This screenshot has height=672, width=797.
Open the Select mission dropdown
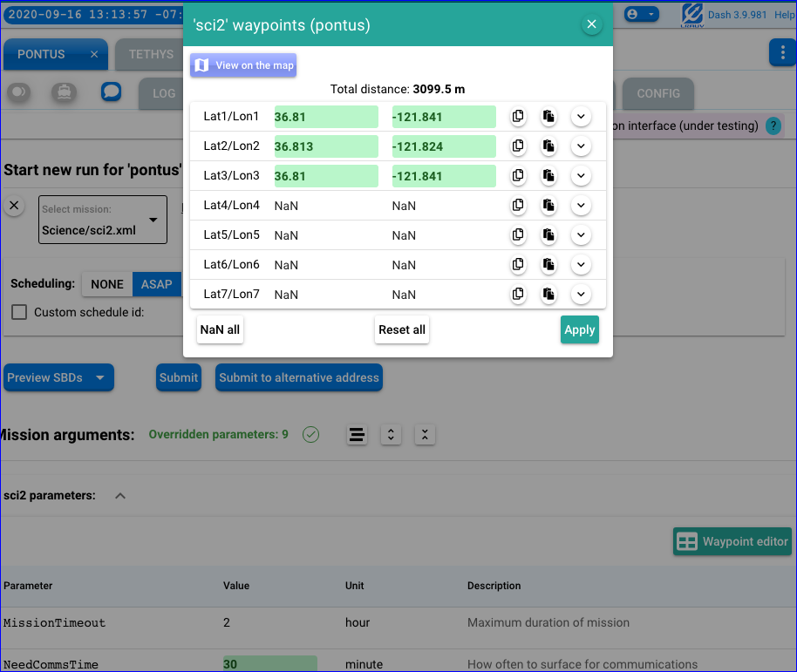(x=102, y=220)
